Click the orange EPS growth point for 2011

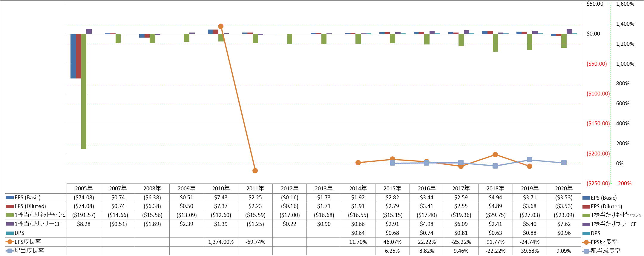[255, 171]
